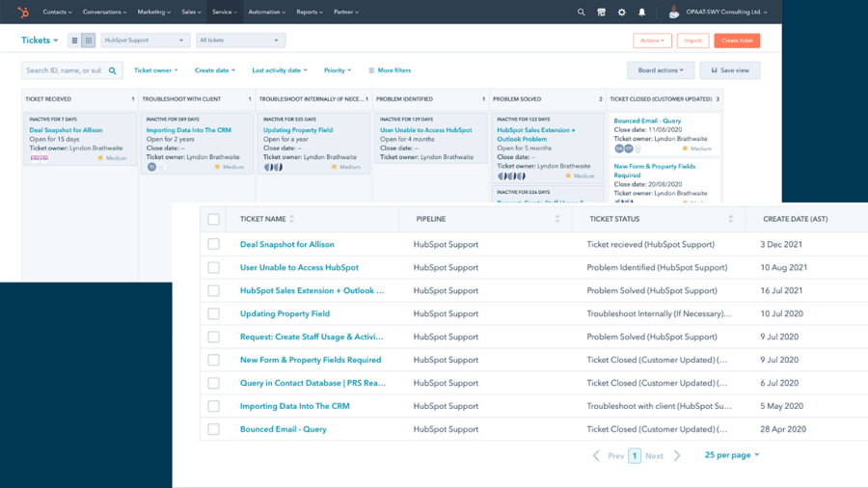The height and width of the screenshot is (488, 868).
Task: Switch to list view icon
Action: click(74, 41)
